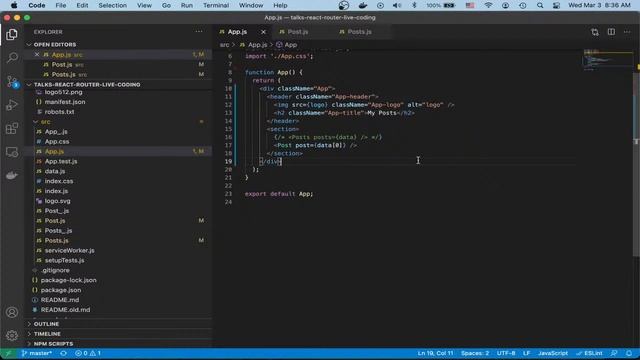Screen dimensions: 640x360
Task: Click Wi-Fi icon in menu bar
Action: point(489,5)
